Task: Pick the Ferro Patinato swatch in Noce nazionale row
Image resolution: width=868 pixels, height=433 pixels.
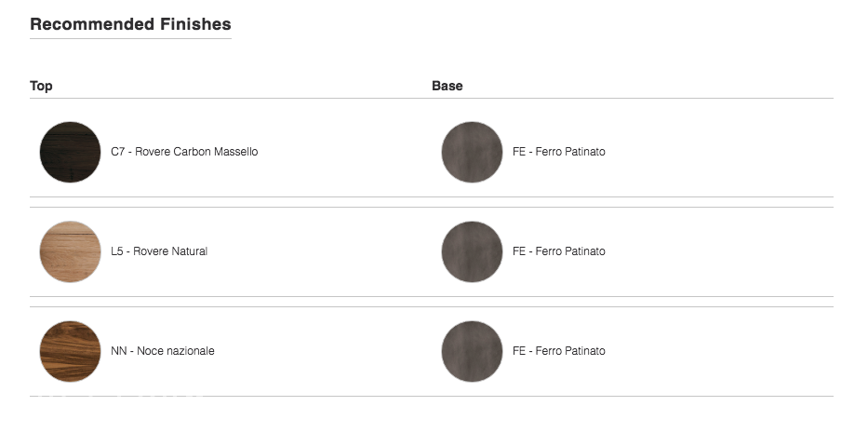Action: (x=473, y=351)
